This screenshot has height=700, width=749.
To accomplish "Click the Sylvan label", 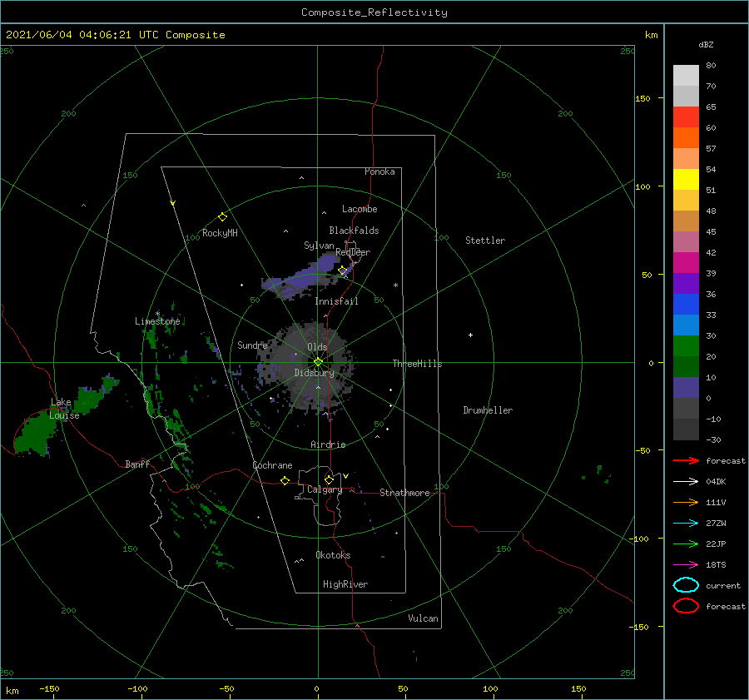I will click(x=319, y=246).
